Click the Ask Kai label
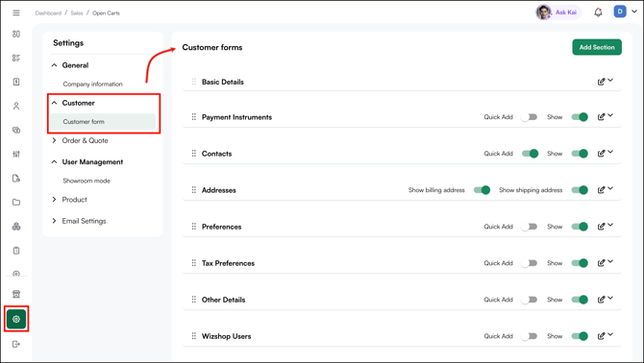This screenshot has width=644, height=363. pyautogui.click(x=566, y=12)
